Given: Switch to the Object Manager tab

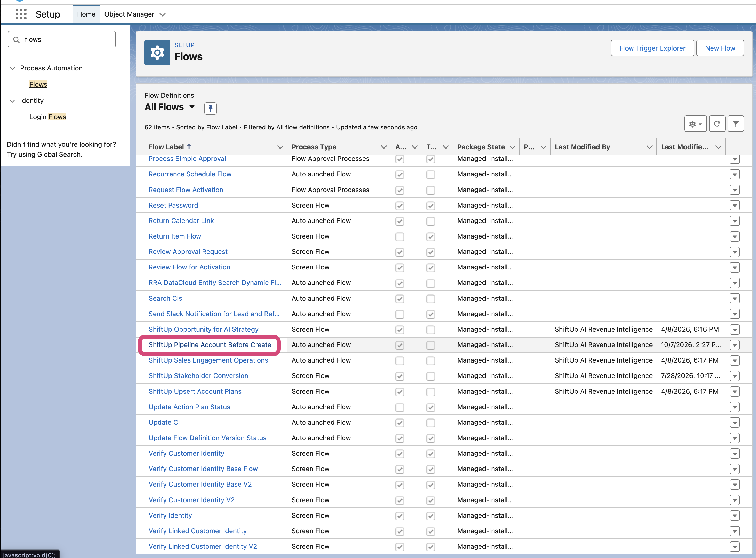Looking at the screenshot, I should click(129, 14).
